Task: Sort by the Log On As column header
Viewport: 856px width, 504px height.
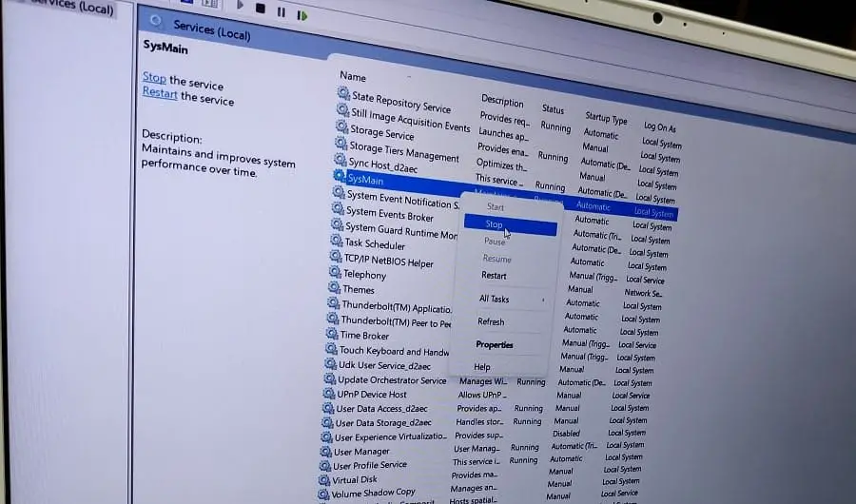Action: coord(659,127)
